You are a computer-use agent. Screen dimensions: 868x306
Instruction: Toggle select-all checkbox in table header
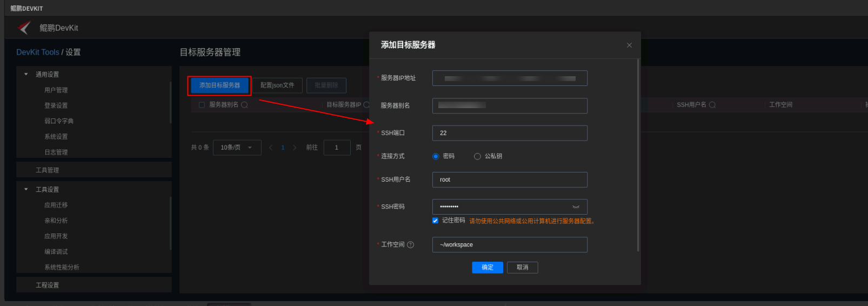[202, 105]
